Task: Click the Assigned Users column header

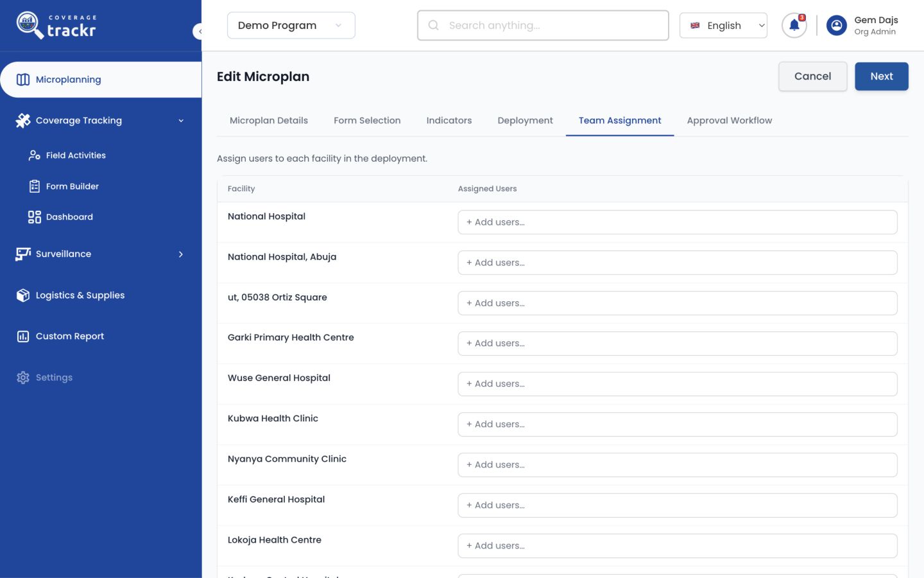Action: pyautogui.click(x=487, y=189)
